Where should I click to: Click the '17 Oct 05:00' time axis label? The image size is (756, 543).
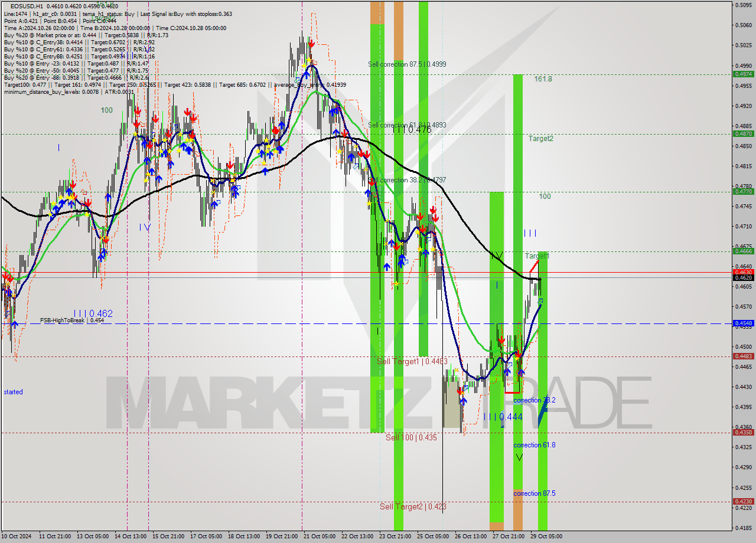(206, 537)
